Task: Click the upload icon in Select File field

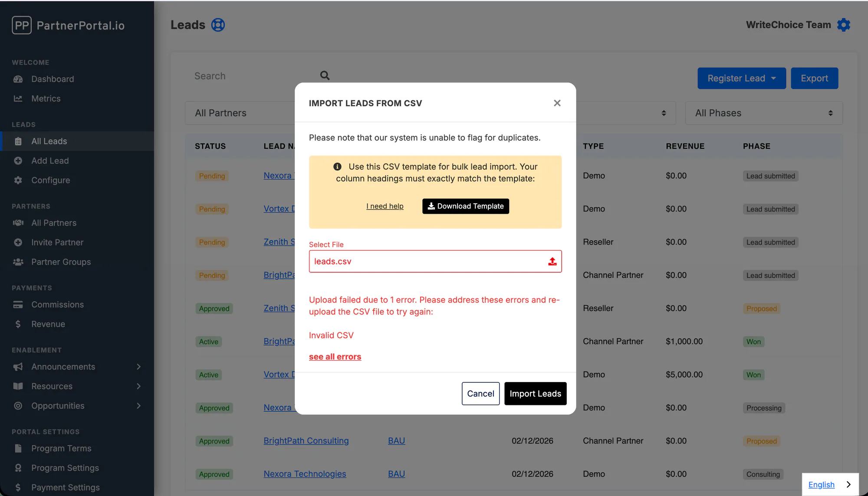Action: click(552, 261)
